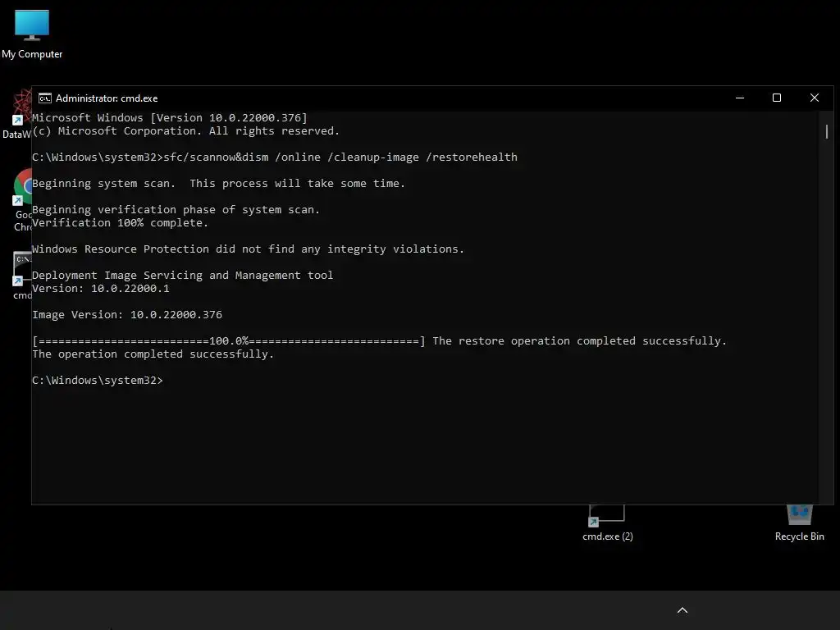
Task: Click 'Verification 100% complete.' line
Action: pos(120,223)
